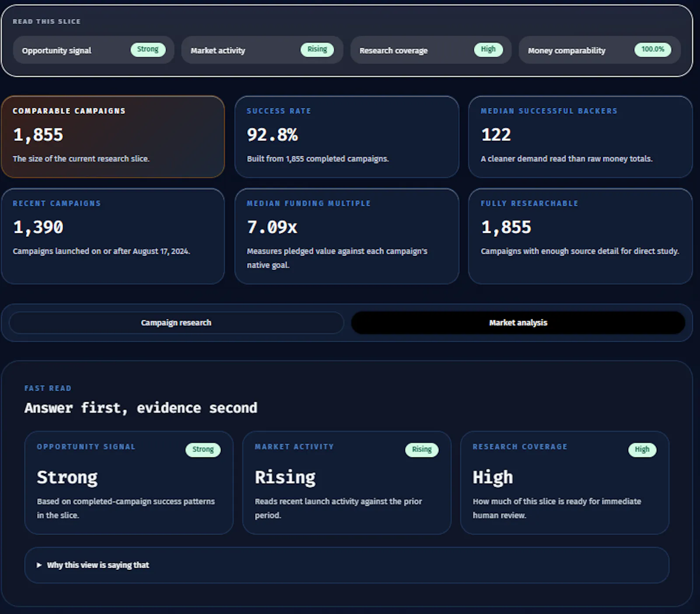Click the High badge in the Fast Read Research Coverage card
The image size is (700, 614).
pyautogui.click(x=642, y=449)
